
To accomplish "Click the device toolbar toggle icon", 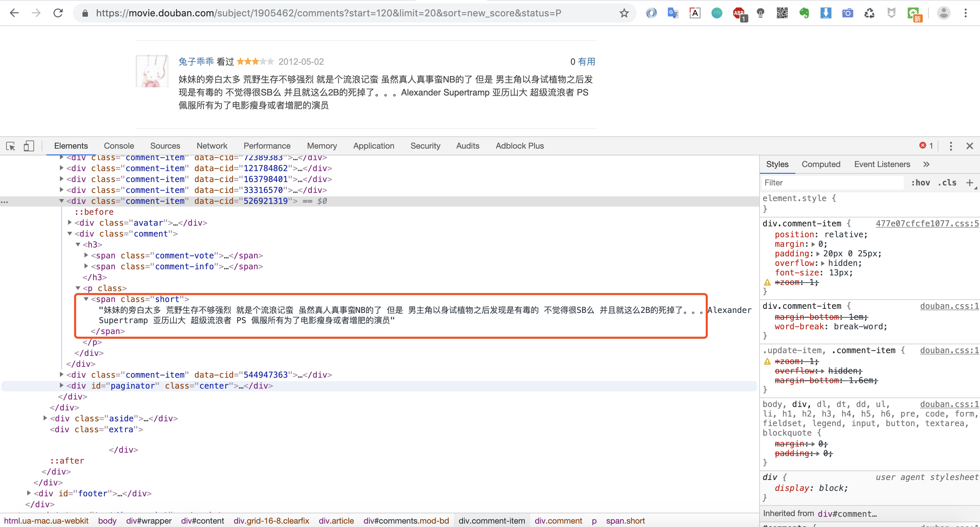I will tap(29, 145).
